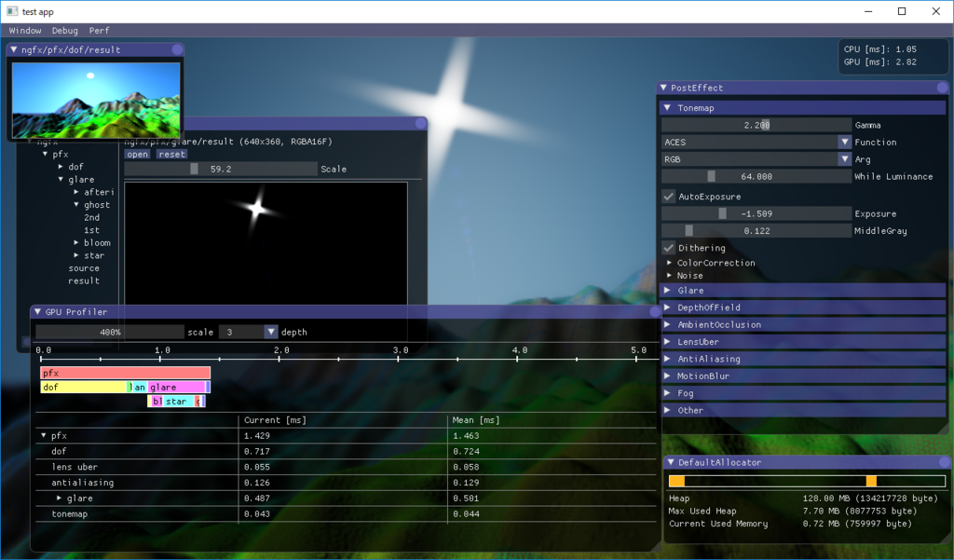The height and width of the screenshot is (560, 954).
Task: Expand the ColorCorrection node
Action: (x=670, y=263)
